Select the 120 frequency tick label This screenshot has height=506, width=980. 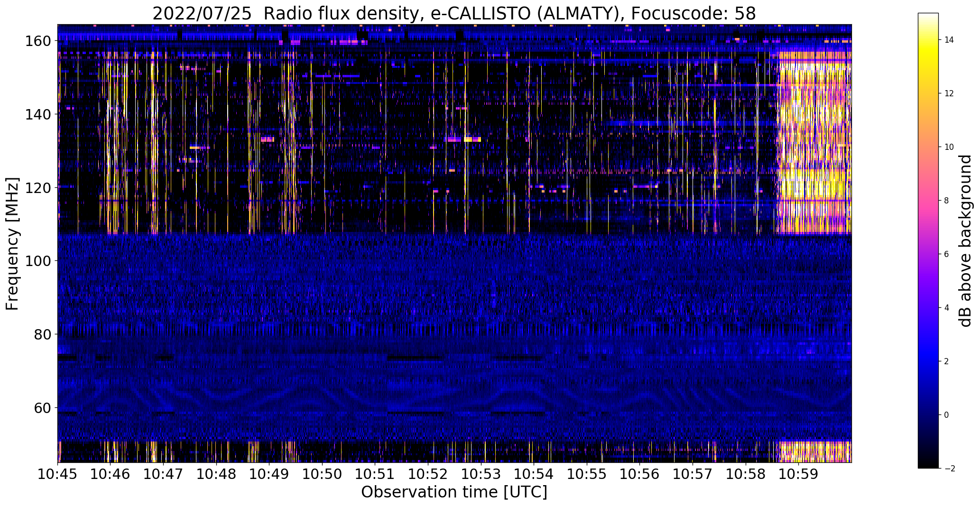39,188
